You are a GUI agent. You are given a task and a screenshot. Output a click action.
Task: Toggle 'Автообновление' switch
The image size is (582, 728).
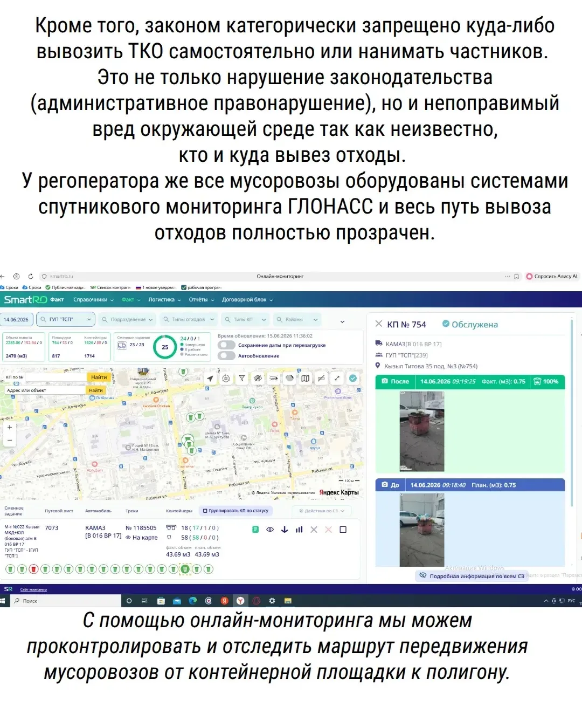point(226,356)
